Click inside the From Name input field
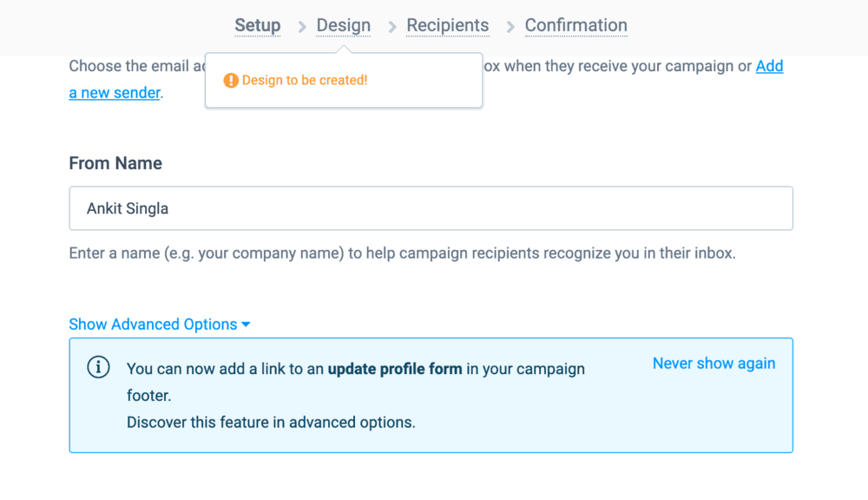The height and width of the screenshot is (500, 868). pyautogui.click(x=431, y=208)
